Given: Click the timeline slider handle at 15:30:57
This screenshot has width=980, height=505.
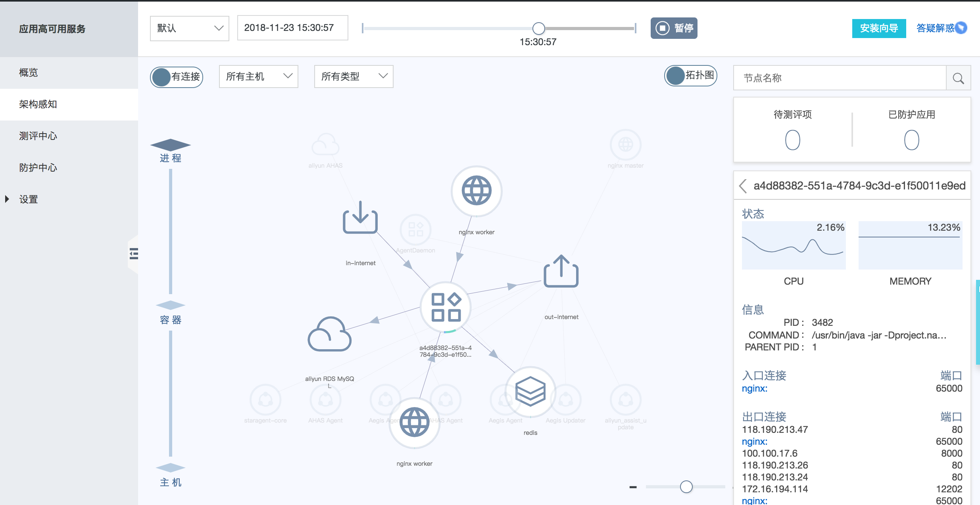Looking at the screenshot, I should (x=538, y=28).
